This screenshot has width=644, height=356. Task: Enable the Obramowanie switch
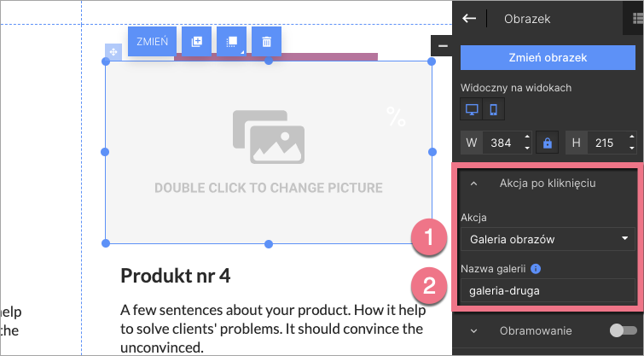[623, 330]
